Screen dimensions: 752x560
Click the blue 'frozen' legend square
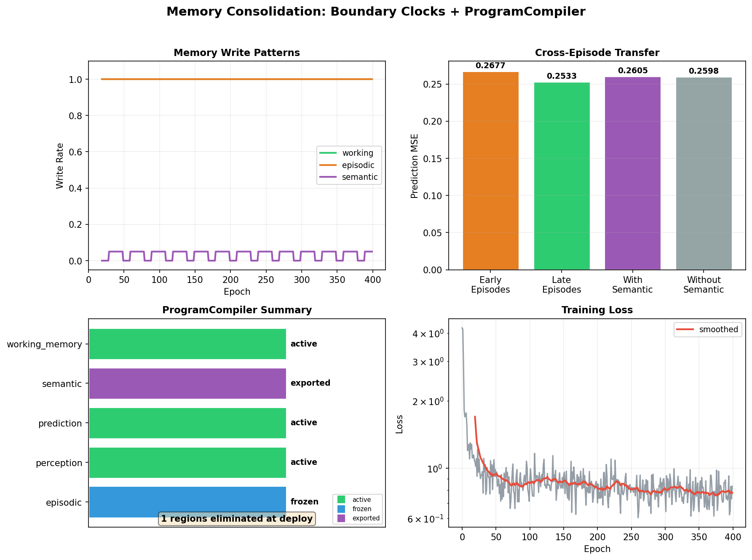pyautogui.click(x=340, y=509)
